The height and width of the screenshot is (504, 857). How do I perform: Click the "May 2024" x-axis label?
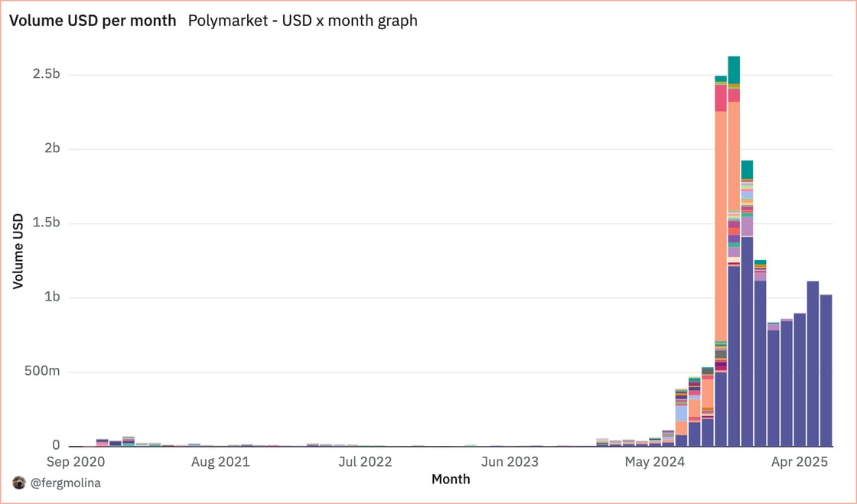pos(655,462)
